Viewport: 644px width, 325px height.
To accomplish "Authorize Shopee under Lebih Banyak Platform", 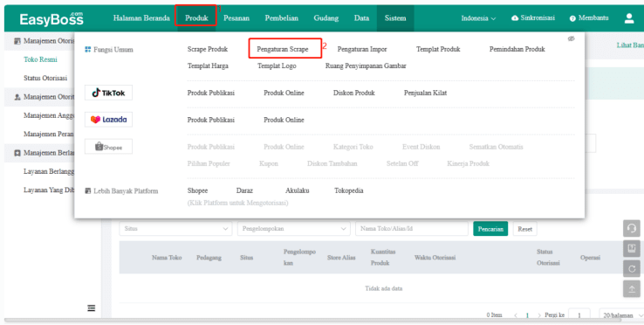I will pyautogui.click(x=197, y=190).
